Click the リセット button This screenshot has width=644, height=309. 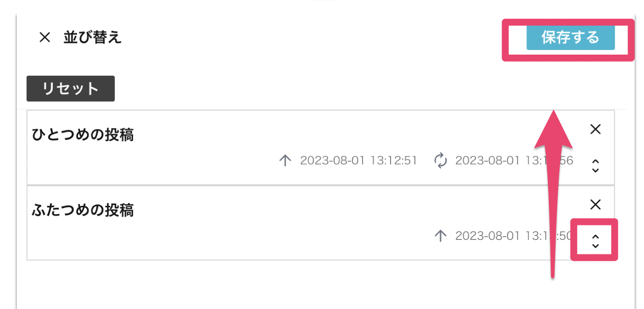click(x=70, y=89)
